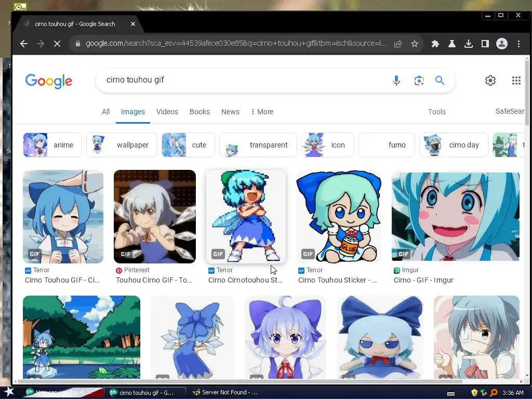The image size is (532, 399).
Task: Switch to the News tab
Action: pyautogui.click(x=230, y=112)
